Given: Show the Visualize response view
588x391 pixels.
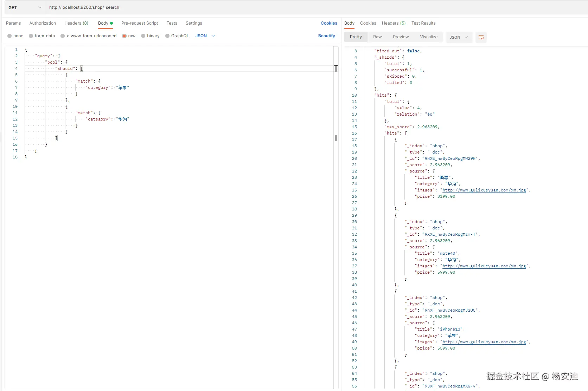Looking at the screenshot, I should click(429, 37).
